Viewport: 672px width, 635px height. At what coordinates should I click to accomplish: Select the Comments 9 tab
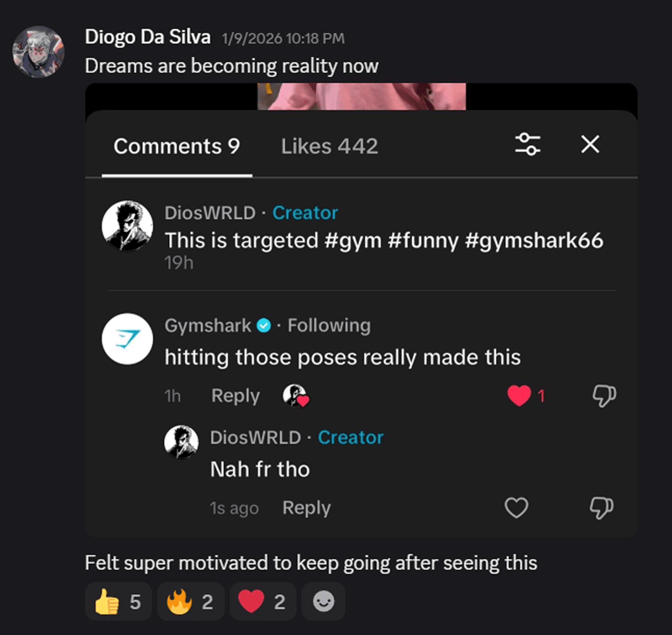pyautogui.click(x=177, y=146)
